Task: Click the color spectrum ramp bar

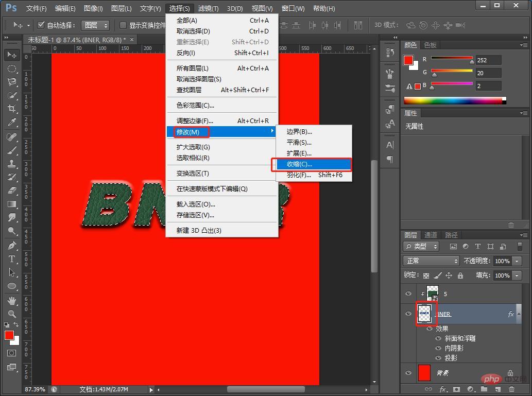Action: coord(455,101)
